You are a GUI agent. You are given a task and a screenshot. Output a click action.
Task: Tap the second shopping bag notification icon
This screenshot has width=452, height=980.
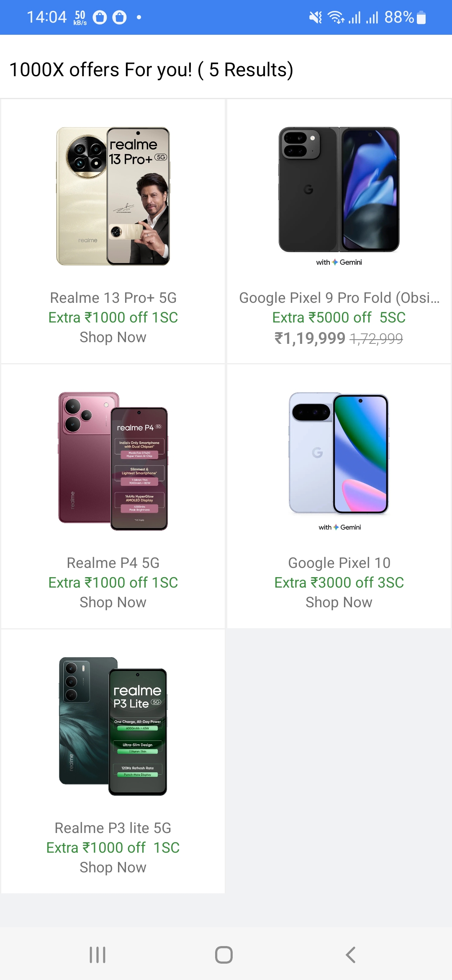pos(119,18)
